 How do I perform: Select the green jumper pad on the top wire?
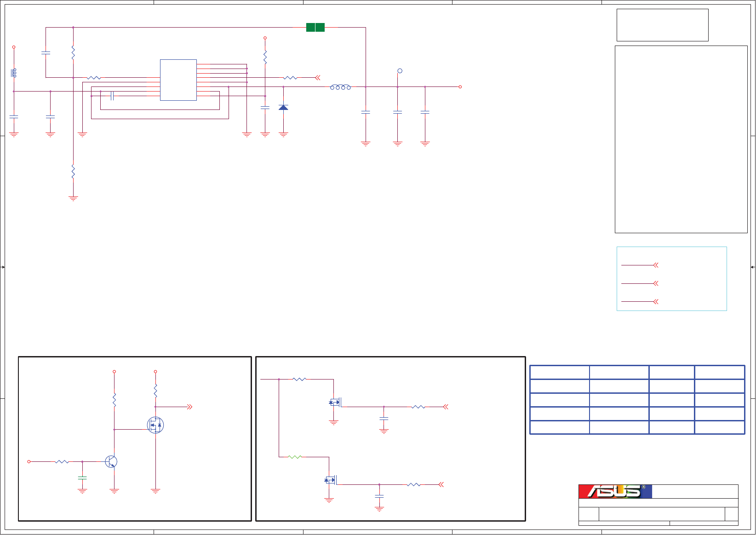coord(315,28)
